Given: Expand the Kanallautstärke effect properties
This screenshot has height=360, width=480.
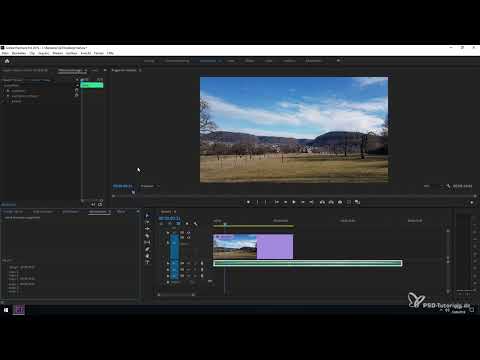Looking at the screenshot, I should (4, 96).
